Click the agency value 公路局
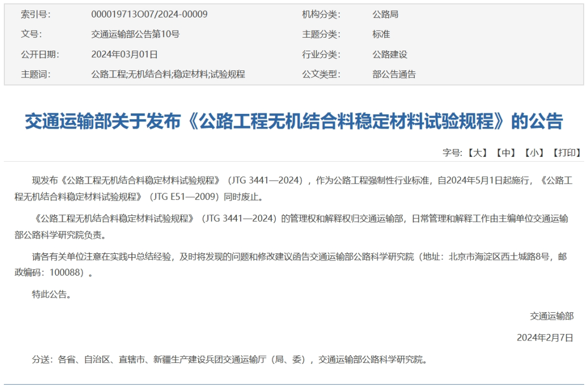This screenshot has width=588, height=389. pyautogui.click(x=385, y=14)
